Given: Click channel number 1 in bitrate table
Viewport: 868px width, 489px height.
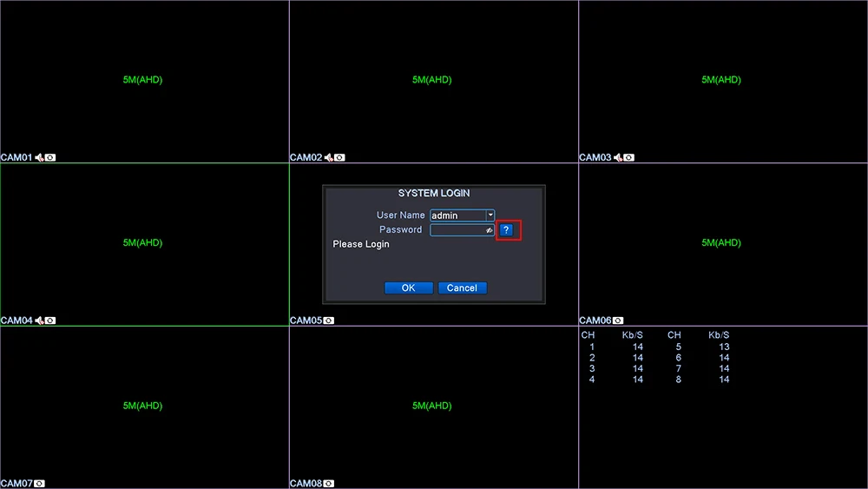Looking at the screenshot, I should [x=592, y=347].
